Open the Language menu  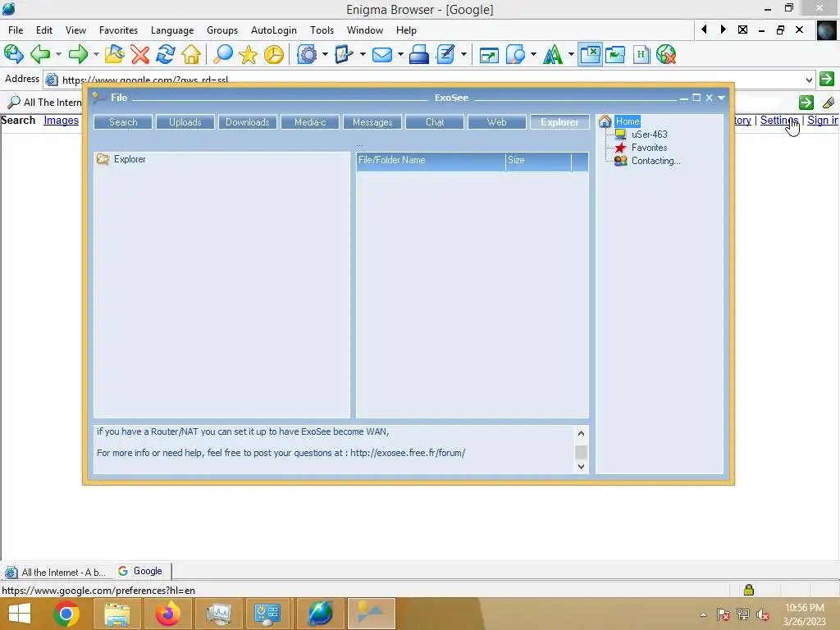click(172, 30)
